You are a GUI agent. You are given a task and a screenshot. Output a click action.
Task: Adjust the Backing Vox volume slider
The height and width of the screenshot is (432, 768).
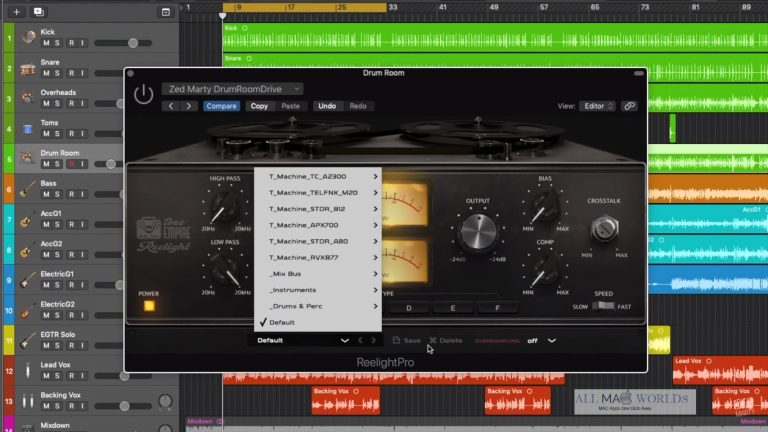pos(123,406)
